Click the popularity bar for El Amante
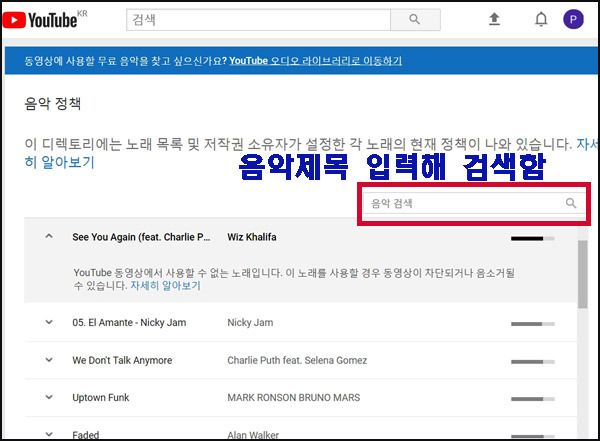Viewport: 600px width, 441px height. point(533,324)
